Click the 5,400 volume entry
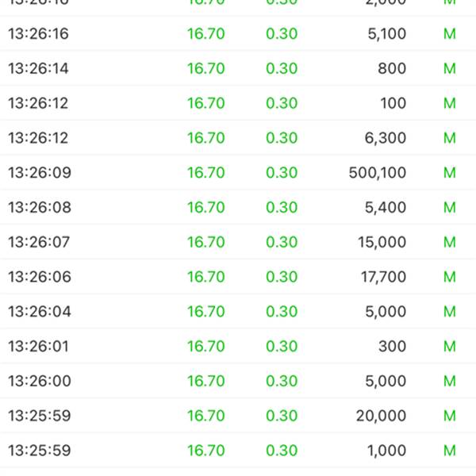Viewport: 476px width, 476px height. pyautogui.click(x=385, y=208)
